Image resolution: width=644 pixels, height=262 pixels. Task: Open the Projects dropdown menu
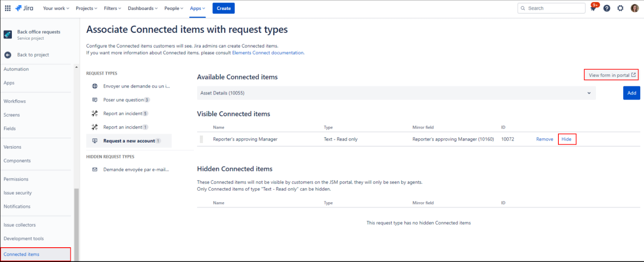pyautogui.click(x=86, y=8)
